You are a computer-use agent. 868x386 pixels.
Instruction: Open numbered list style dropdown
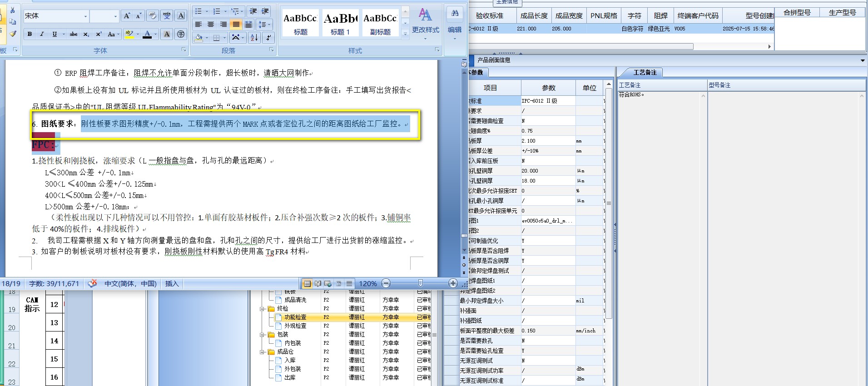pos(225,11)
